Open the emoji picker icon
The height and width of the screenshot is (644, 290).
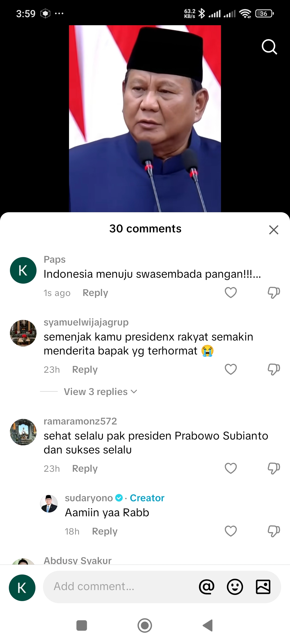(235, 587)
